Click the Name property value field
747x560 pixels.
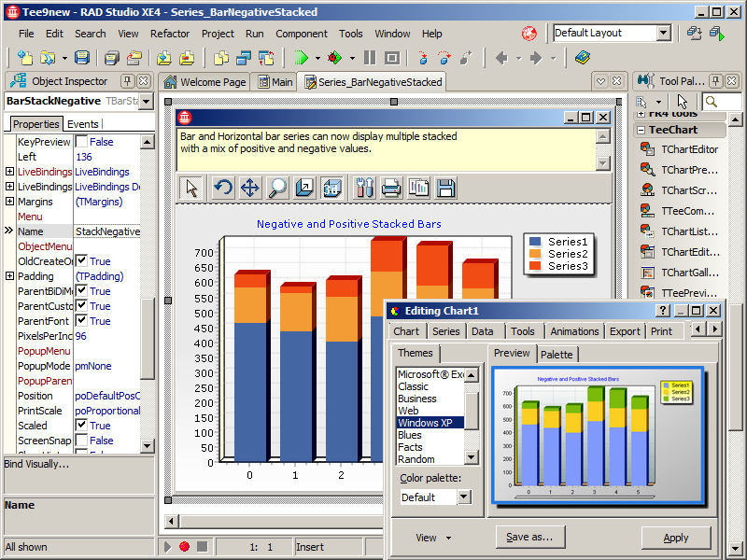click(107, 231)
